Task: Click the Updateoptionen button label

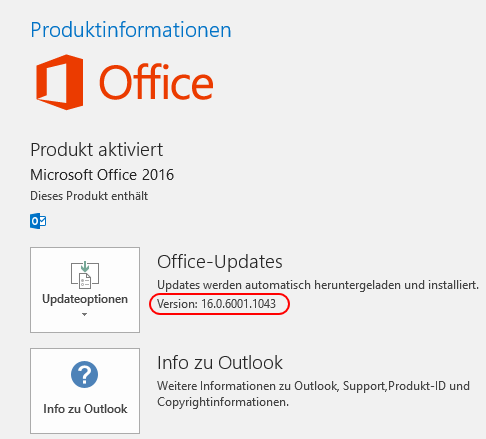Action: coord(85,299)
